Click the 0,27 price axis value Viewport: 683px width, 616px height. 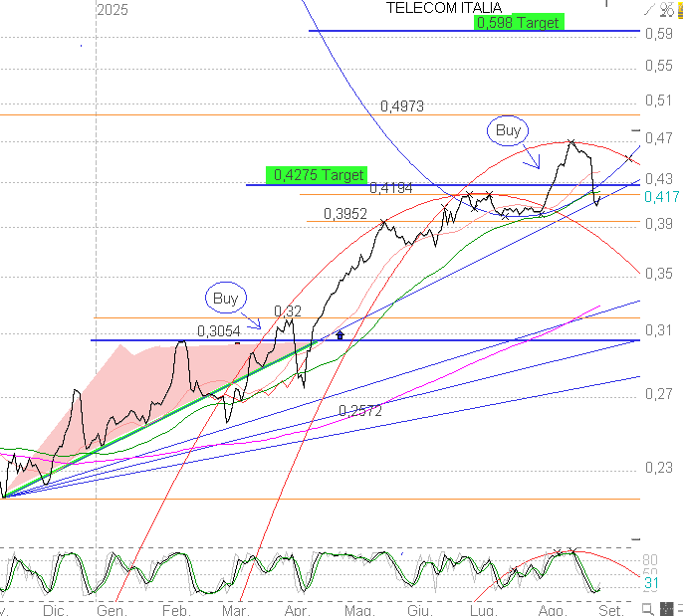pos(659,393)
